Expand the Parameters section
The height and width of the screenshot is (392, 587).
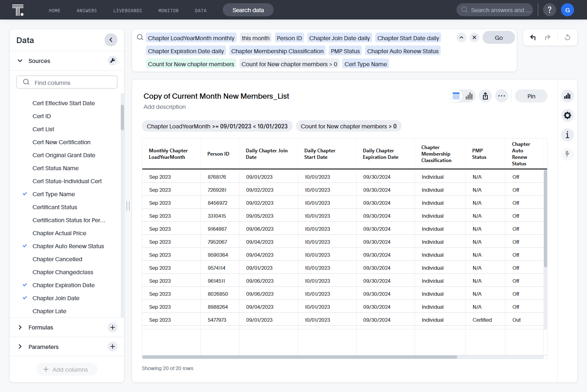pos(20,347)
